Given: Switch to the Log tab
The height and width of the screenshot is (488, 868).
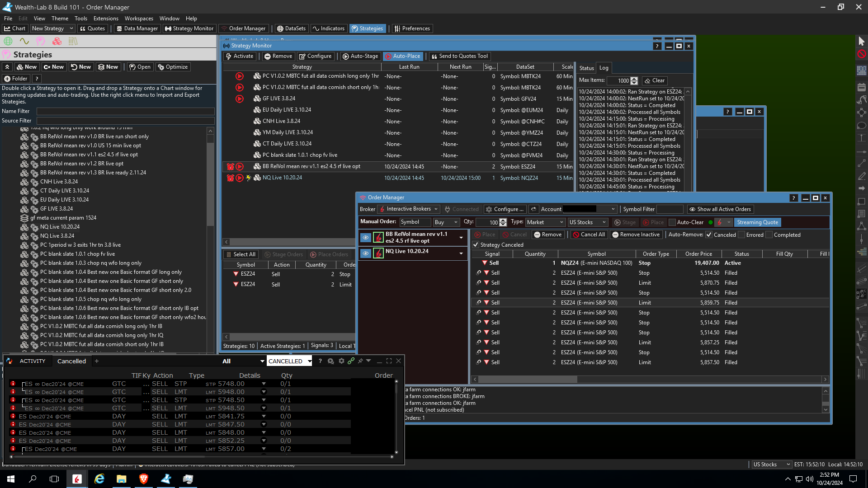Looking at the screenshot, I should pyautogui.click(x=604, y=68).
